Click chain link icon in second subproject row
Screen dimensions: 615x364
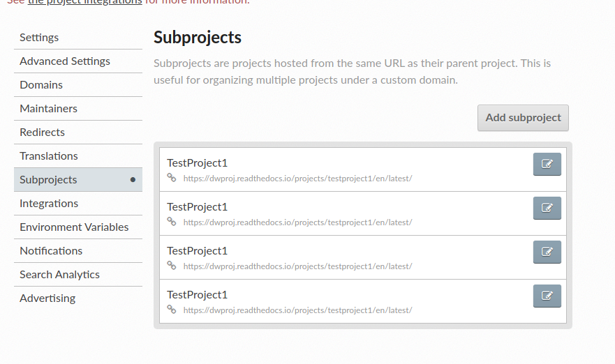[172, 221]
